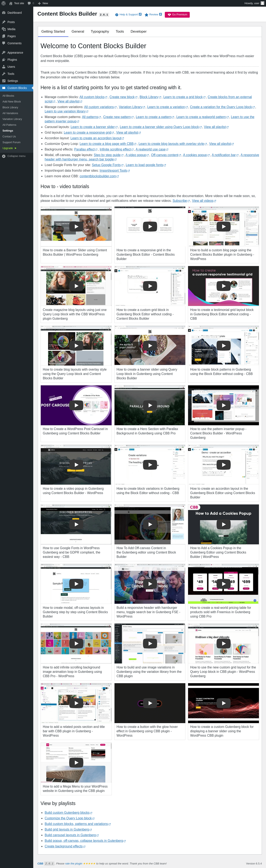Image resolution: width=266 pixels, height=868 pixels.
Task: Open Dashboard in the sidebar
Action: (x=16, y=13)
